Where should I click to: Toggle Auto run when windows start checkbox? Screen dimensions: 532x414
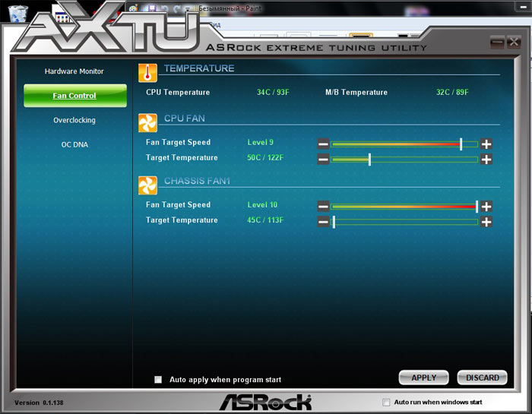click(x=386, y=402)
